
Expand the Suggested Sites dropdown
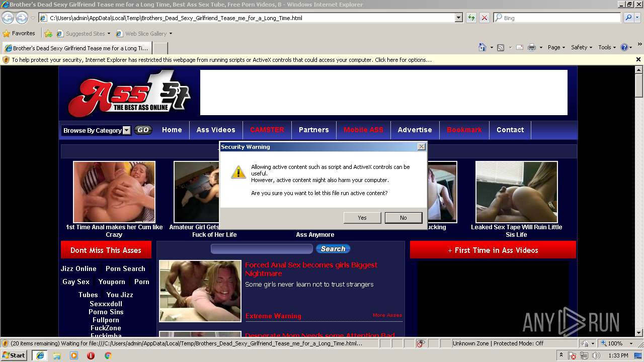point(109,34)
